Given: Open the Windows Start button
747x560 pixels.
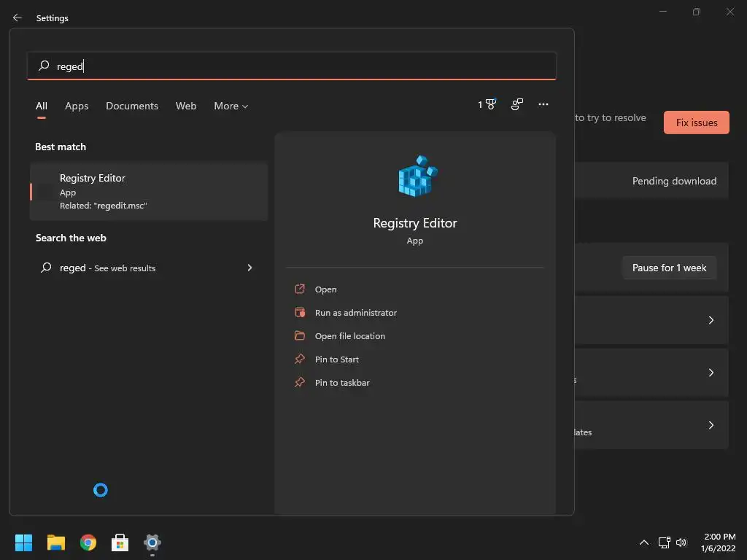Looking at the screenshot, I should coord(23,542).
